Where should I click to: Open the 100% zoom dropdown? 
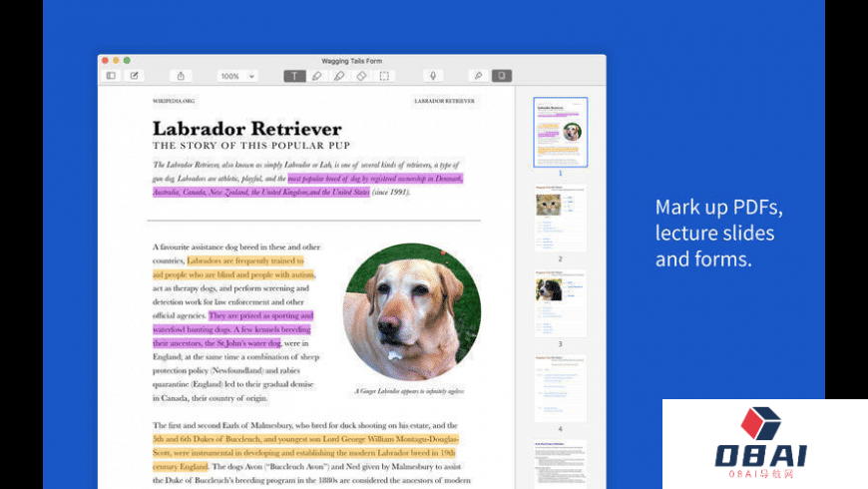(236, 76)
